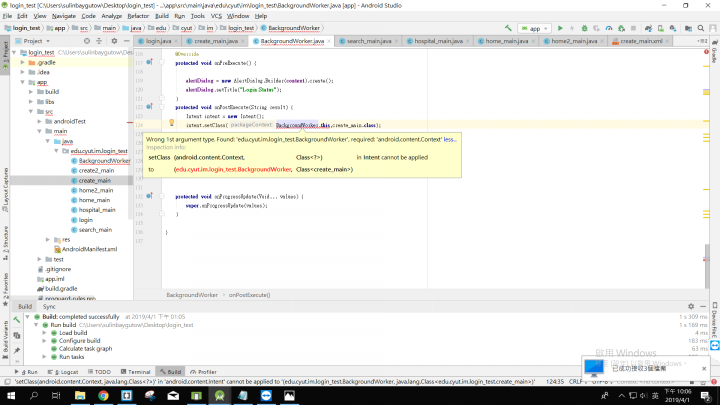Expand the .gradle folder
This screenshot has width=720, height=405.
[22, 62]
